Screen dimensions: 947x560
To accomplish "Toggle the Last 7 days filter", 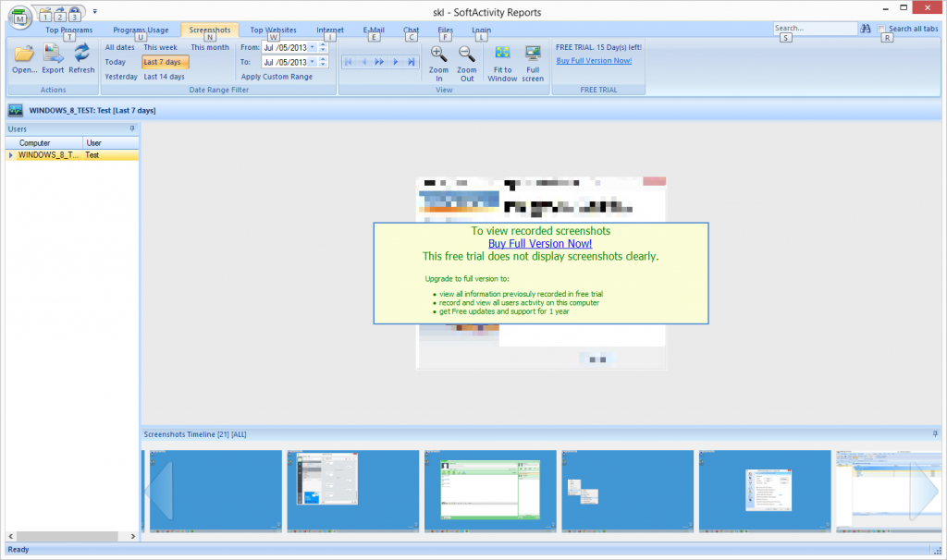I will coord(166,62).
